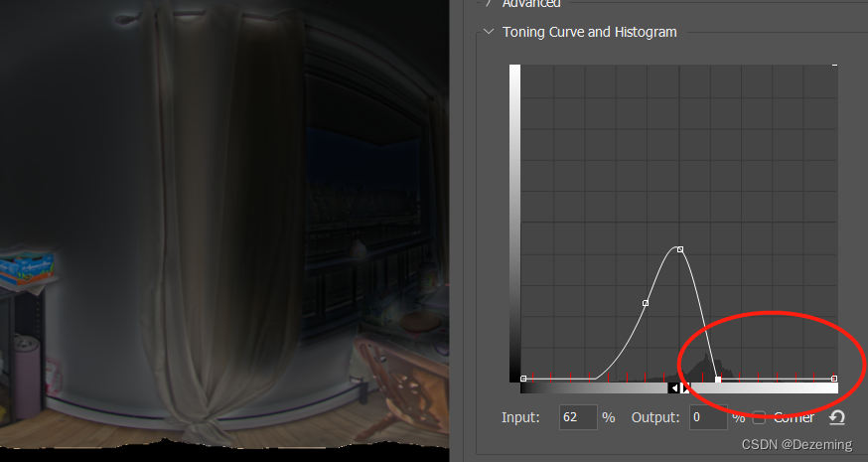Collapse the Toning Curve and Histogram section

click(489, 32)
